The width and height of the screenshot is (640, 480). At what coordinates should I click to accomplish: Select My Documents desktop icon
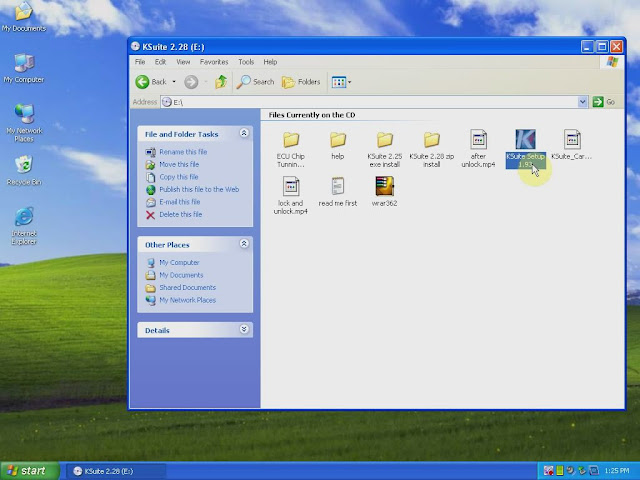click(24, 16)
